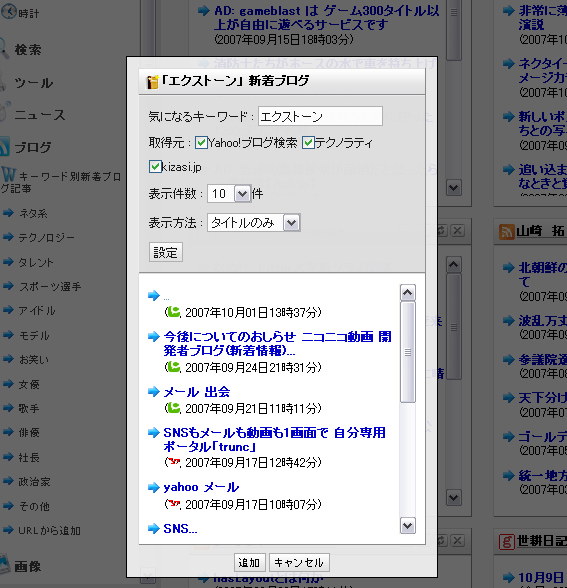Select the 政治家 category in the sidebar

click(34, 482)
